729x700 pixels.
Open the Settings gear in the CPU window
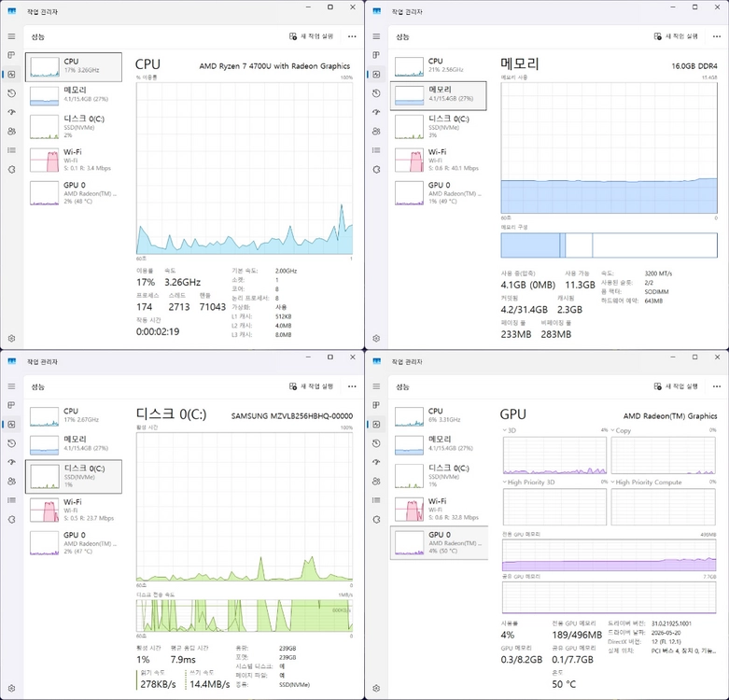pos(11,338)
